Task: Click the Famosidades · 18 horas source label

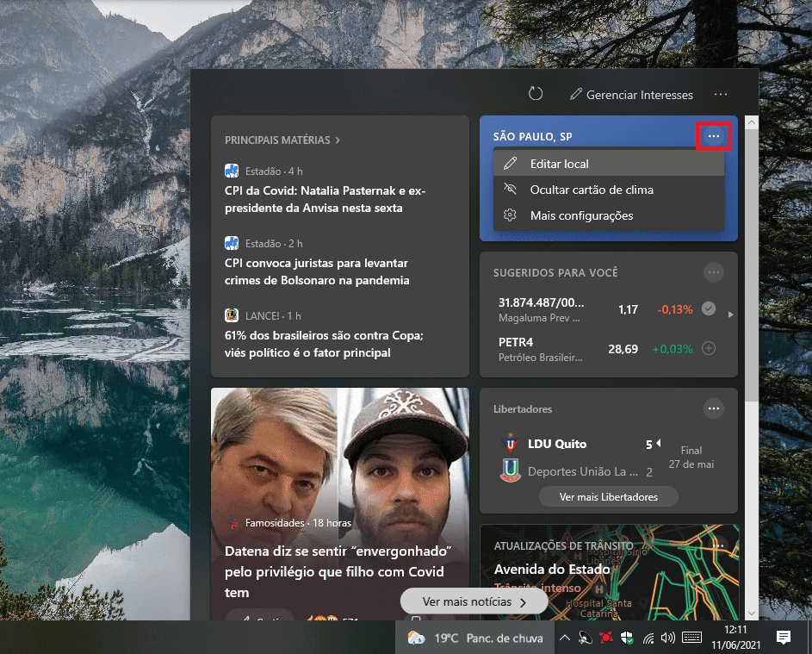Action: 298,523
